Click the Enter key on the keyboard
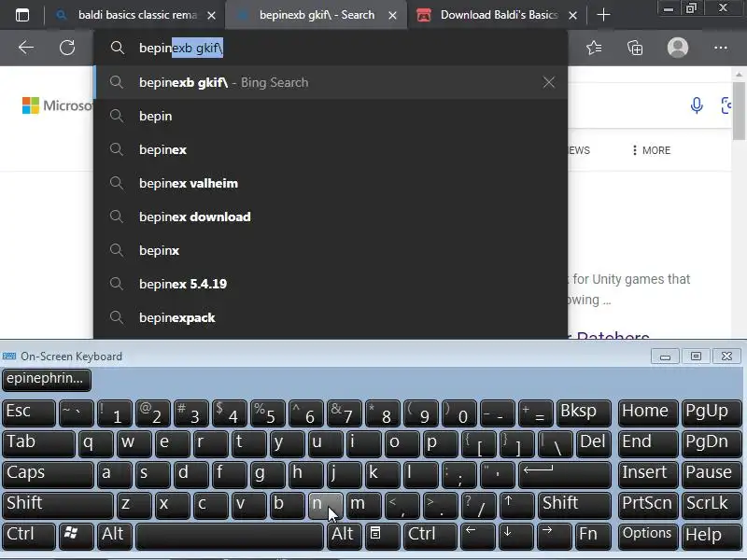This screenshot has width=747, height=560. pyautogui.click(x=565, y=474)
